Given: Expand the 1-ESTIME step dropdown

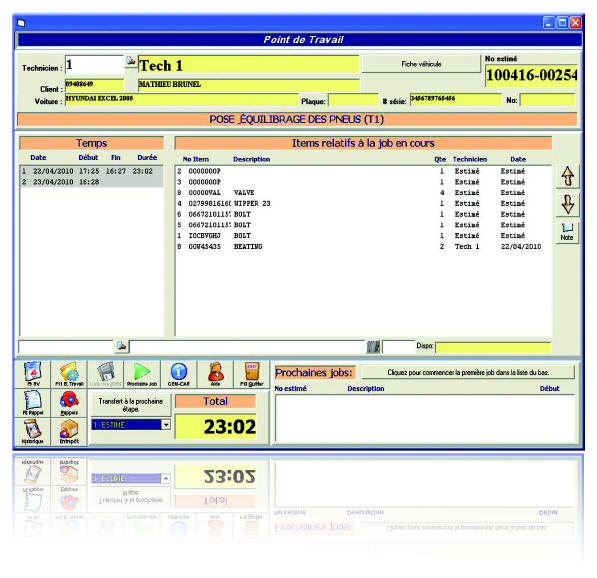Looking at the screenshot, I should coord(166,425).
